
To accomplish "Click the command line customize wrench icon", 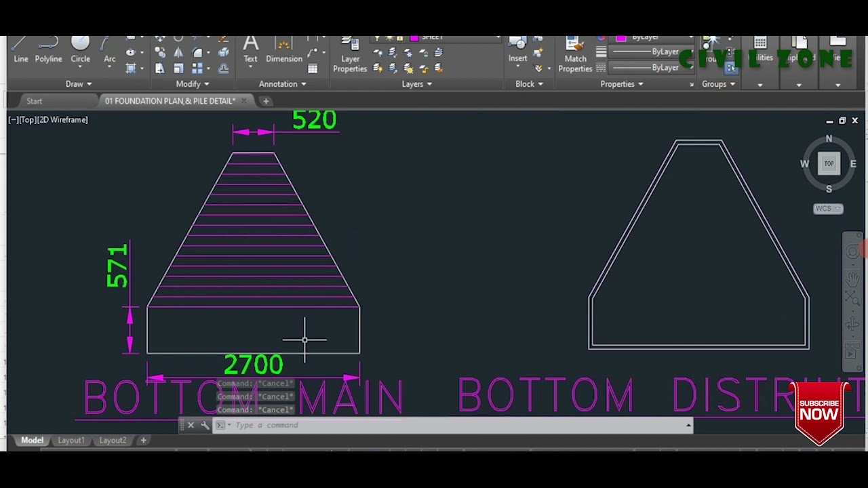I will click(205, 425).
